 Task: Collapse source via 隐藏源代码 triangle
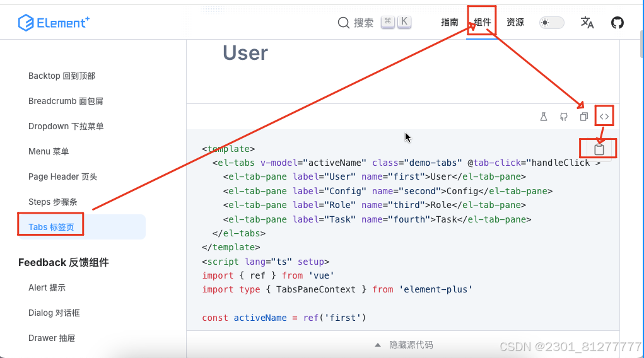pos(377,345)
